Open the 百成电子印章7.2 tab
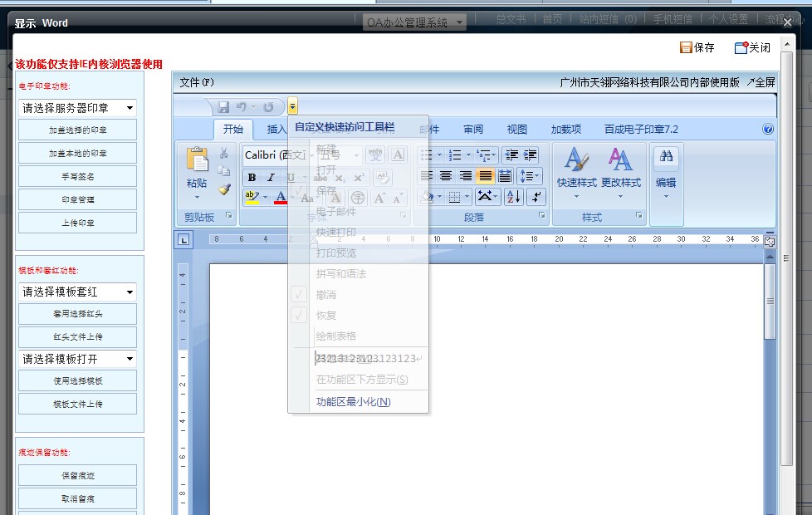The image size is (812, 515). tap(641, 129)
